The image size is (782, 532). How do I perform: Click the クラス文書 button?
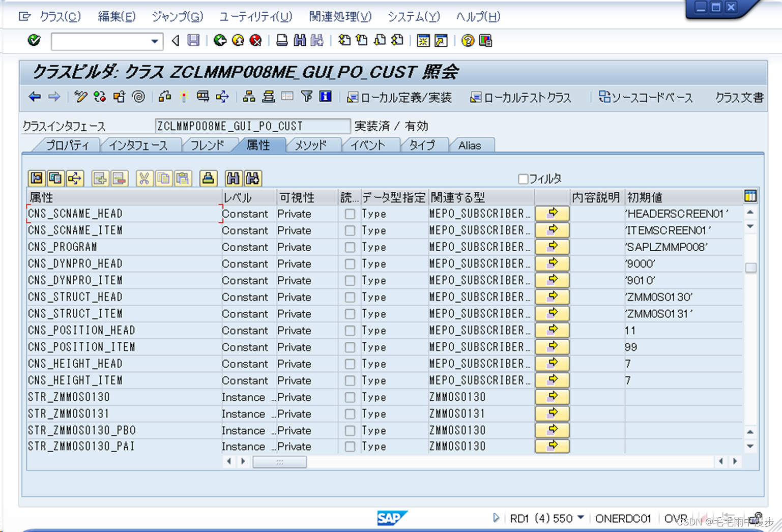(739, 97)
